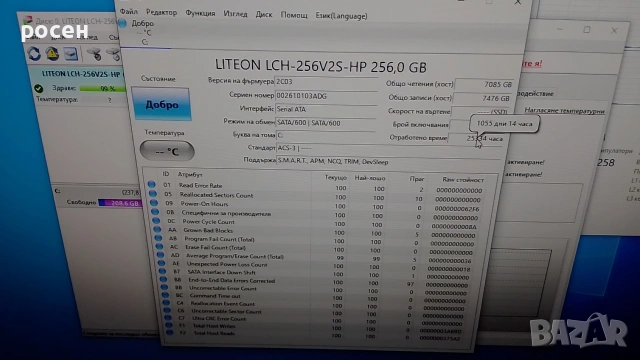
Task: Click the status dot for Average Program/Erase Count
Action: point(160,255)
